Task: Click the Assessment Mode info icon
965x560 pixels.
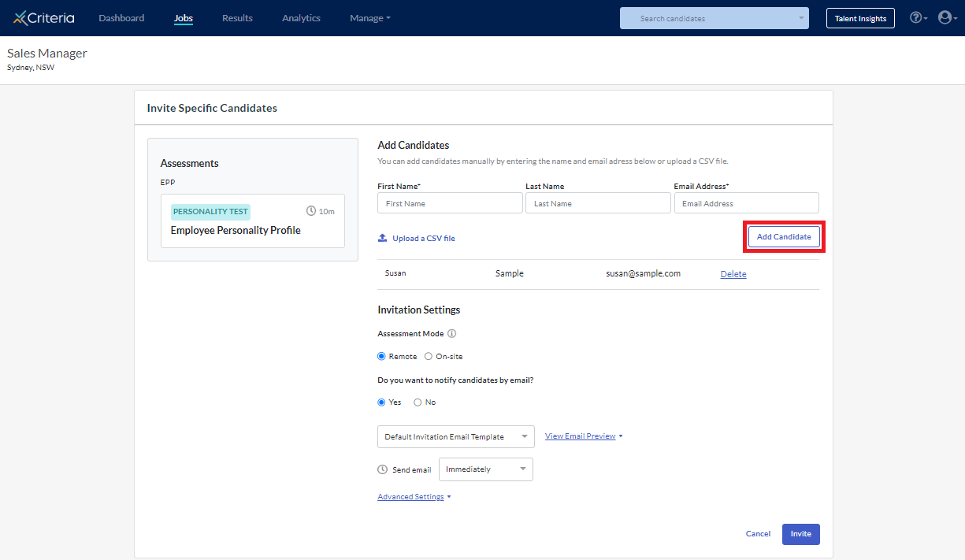Action: [x=451, y=333]
